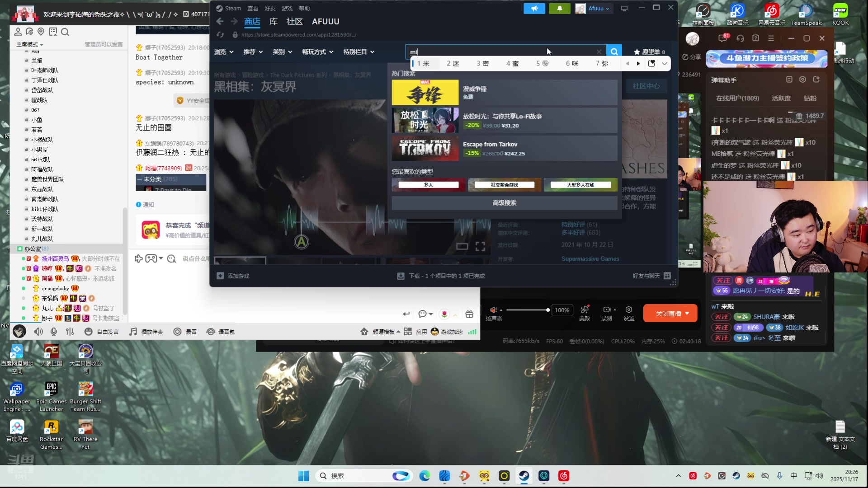
Task: Reload the Steam store page
Action: [220, 35]
